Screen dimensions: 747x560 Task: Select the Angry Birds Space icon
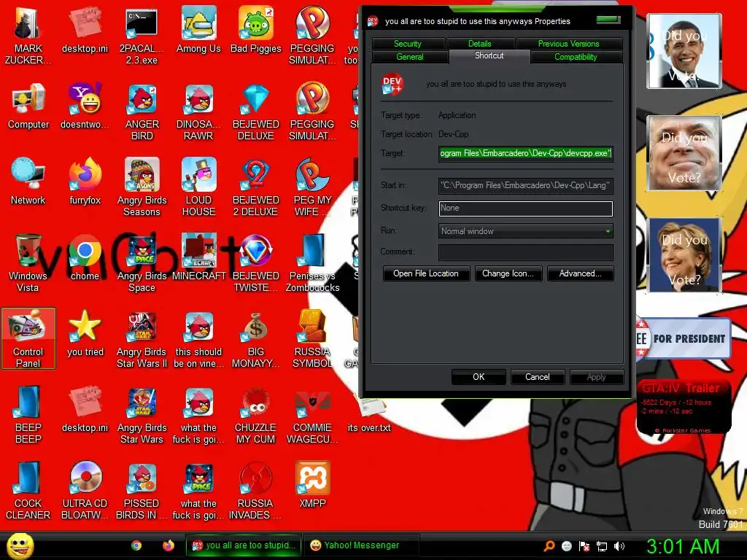(142, 263)
